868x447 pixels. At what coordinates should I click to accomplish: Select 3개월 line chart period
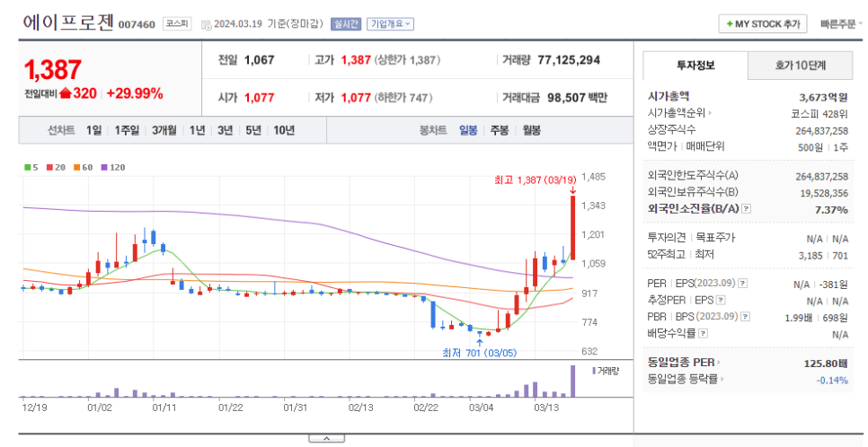(x=164, y=130)
